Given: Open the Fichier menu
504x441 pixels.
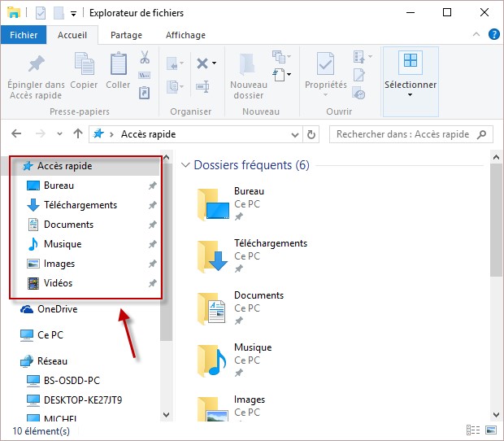Looking at the screenshot, I should [24, 35].
